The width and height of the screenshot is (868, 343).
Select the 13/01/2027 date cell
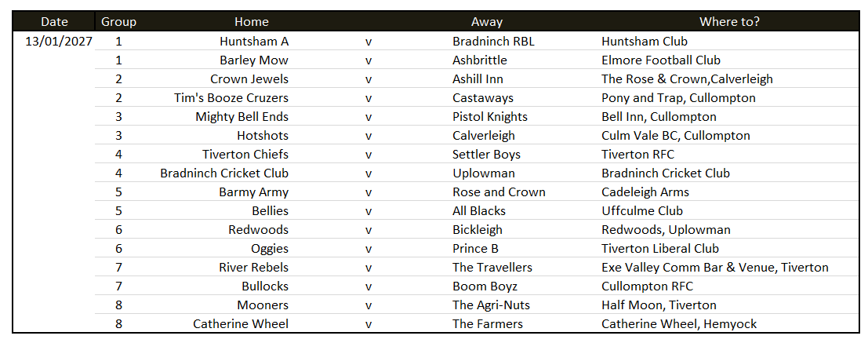tap(59, 41)
